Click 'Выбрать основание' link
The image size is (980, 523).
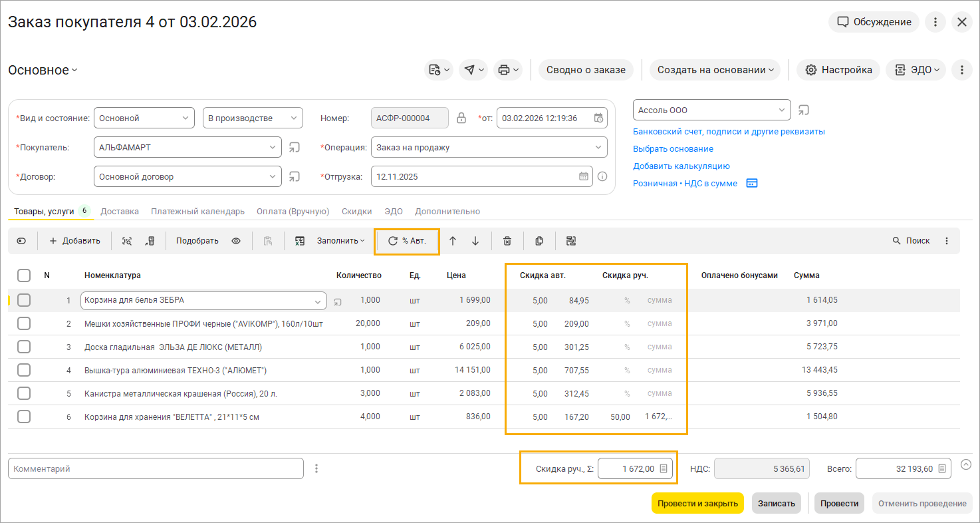673,149
